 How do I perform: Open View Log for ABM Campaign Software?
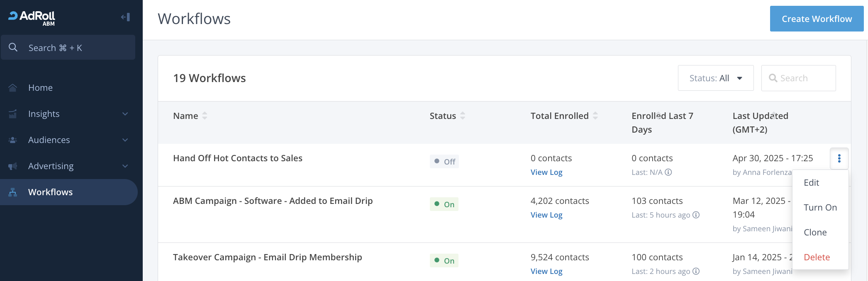(x=546, y=215)
